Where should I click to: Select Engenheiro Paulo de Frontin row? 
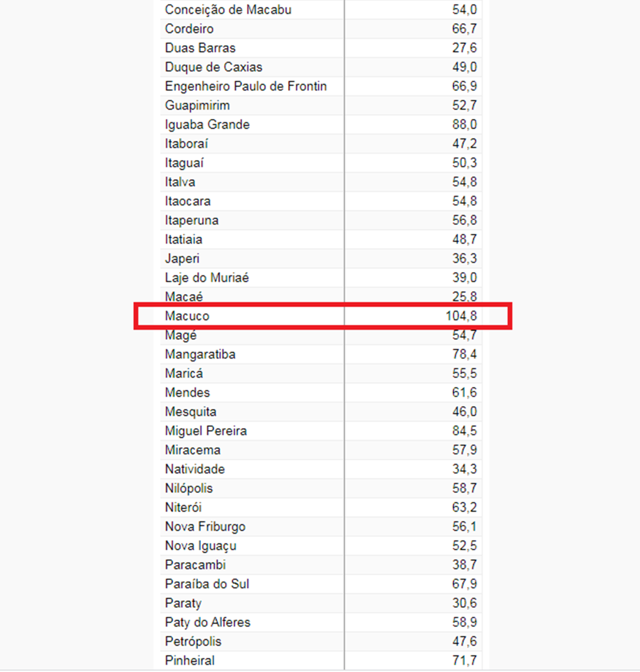[246, 86]
